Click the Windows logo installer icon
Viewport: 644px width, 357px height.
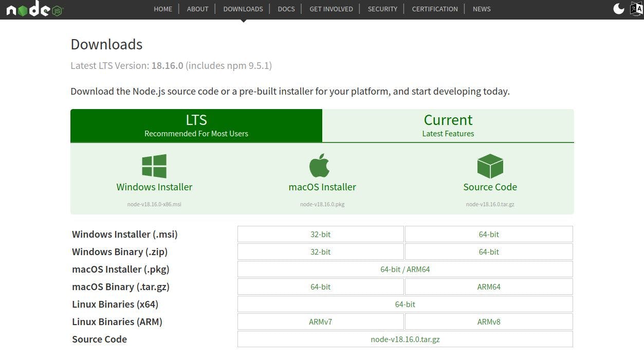pos(154,166)
